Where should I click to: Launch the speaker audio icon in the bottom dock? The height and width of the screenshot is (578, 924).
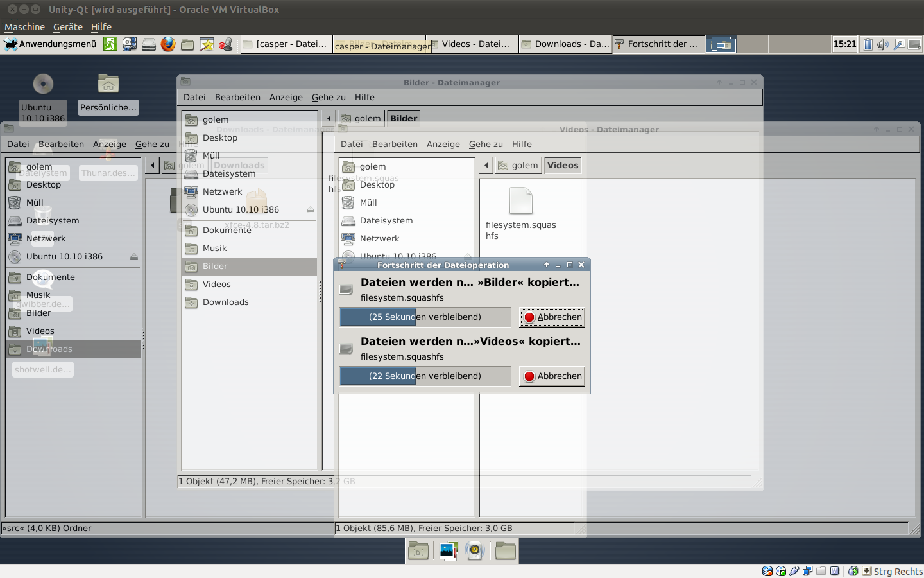click(475, 550)
